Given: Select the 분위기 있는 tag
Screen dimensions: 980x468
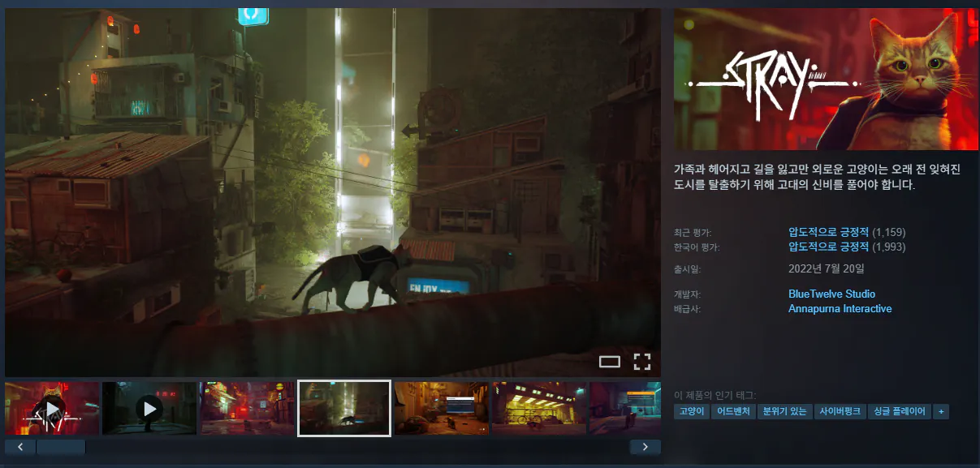Looking at the screenshot, I should (x=784, y=411).
